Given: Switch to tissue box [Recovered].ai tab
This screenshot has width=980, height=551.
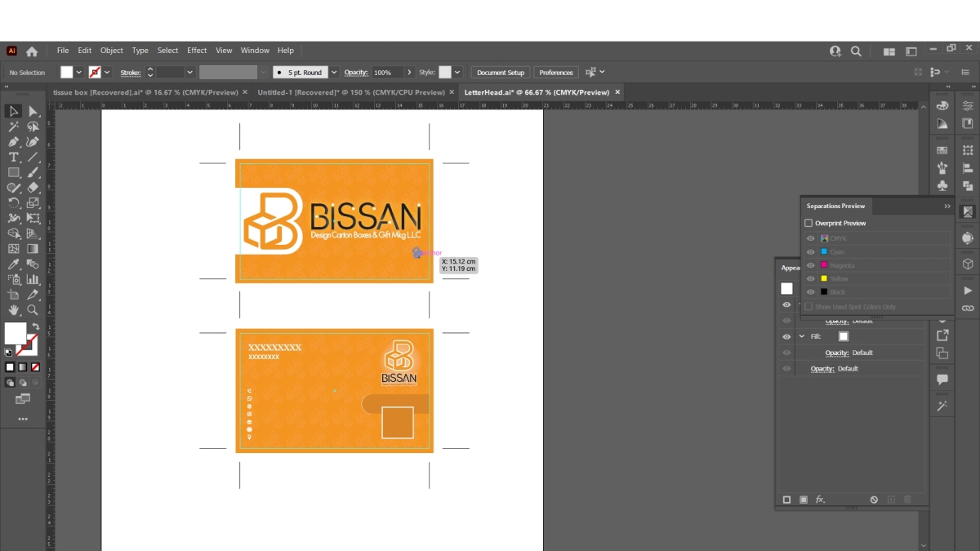Looking at the screenshot, I should click(x=145, y=92).
